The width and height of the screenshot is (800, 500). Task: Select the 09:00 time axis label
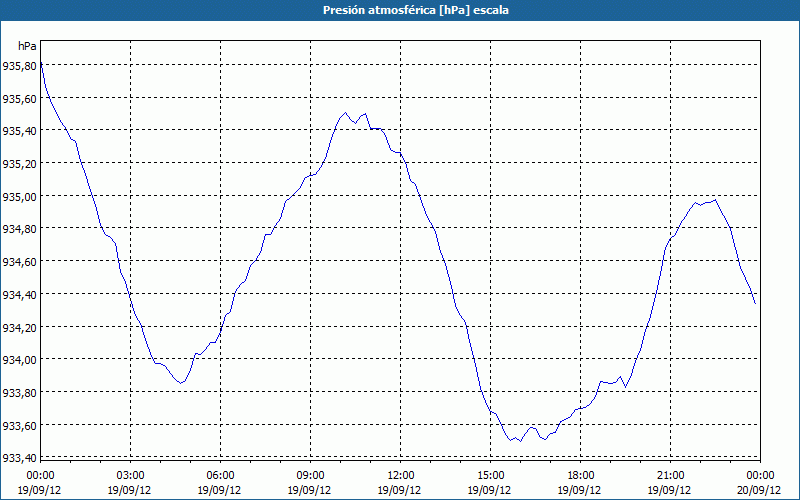(x=310, y=476)
